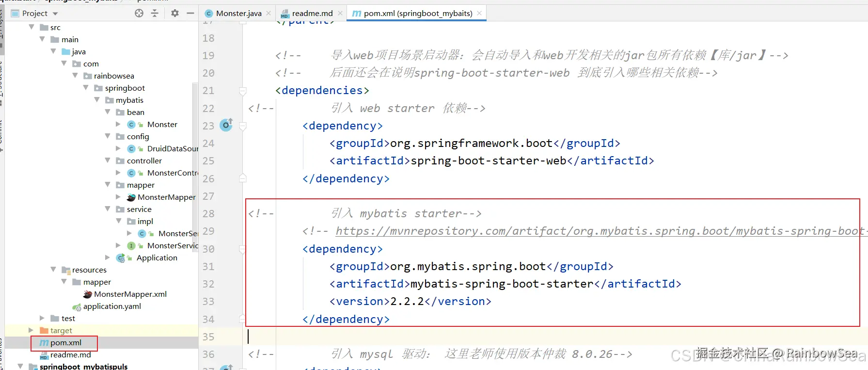
Task: Click the pom.xml Maven icon in tree
Action: pyautogui.click(x=44, y=343)
